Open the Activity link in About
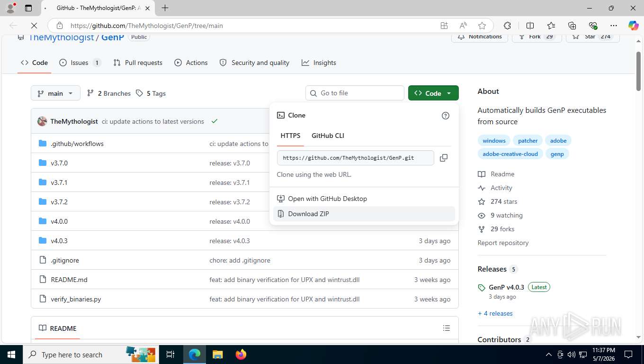 495,188
